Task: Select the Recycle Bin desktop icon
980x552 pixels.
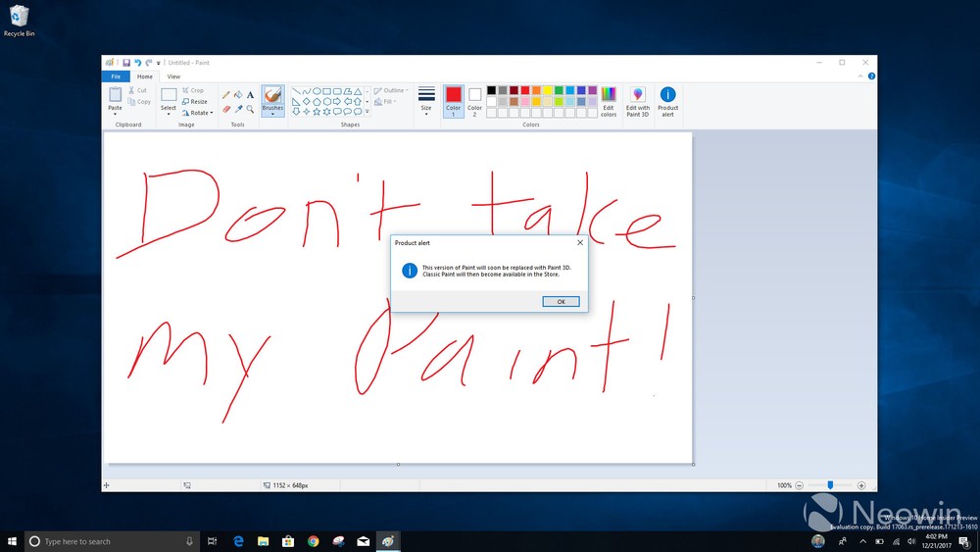Action: [19, 21]
